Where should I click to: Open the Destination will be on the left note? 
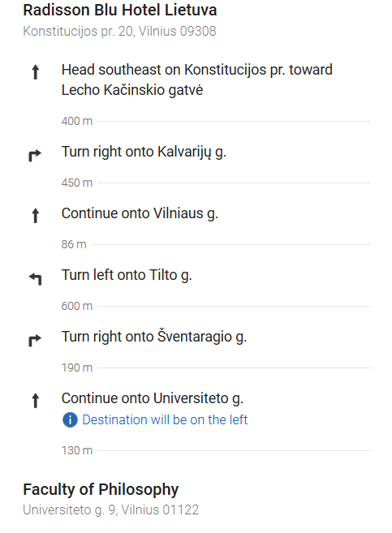click(x=165, y=419)
